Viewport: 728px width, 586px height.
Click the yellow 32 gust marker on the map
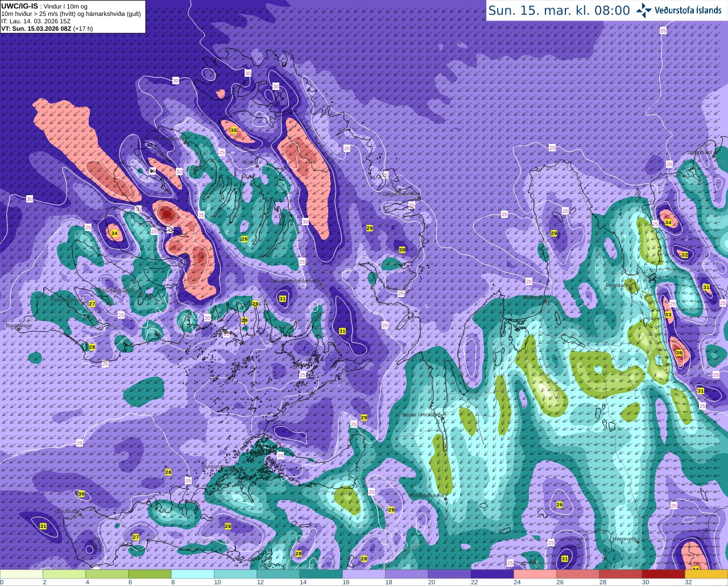(x=685, y=255)
